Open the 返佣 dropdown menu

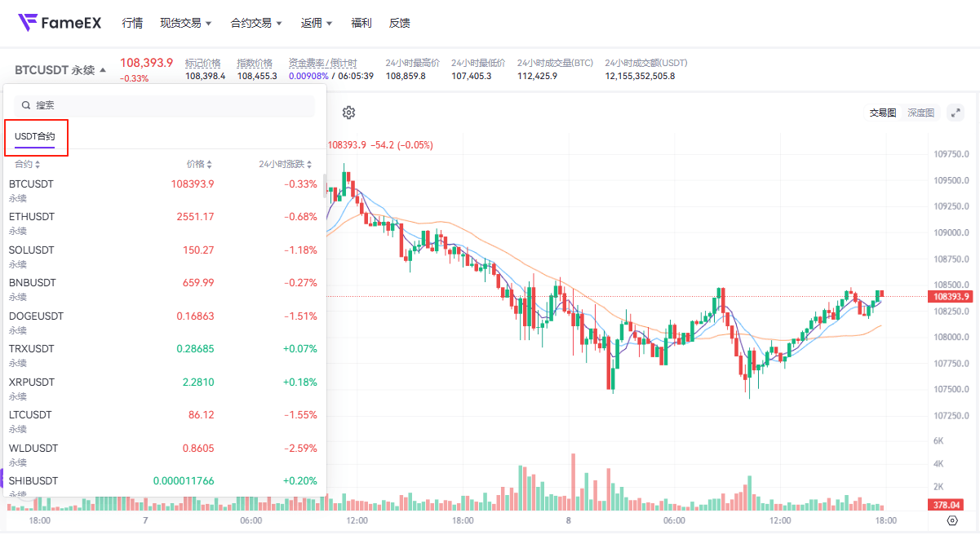[317, 23]
